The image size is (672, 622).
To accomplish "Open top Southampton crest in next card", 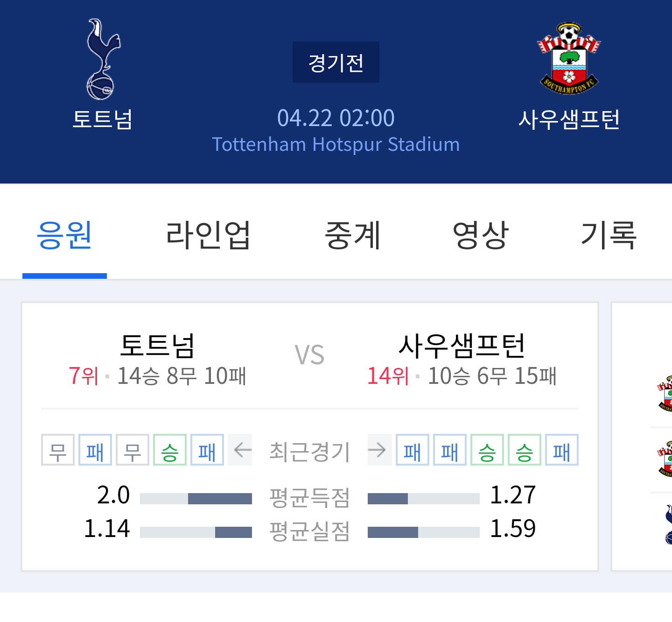I will [x=665, y=393].
